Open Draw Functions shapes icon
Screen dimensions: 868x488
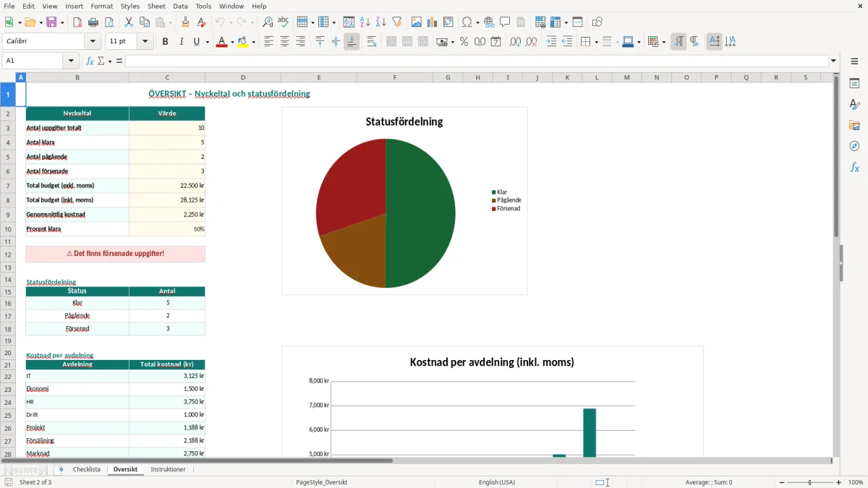[597, 22]
